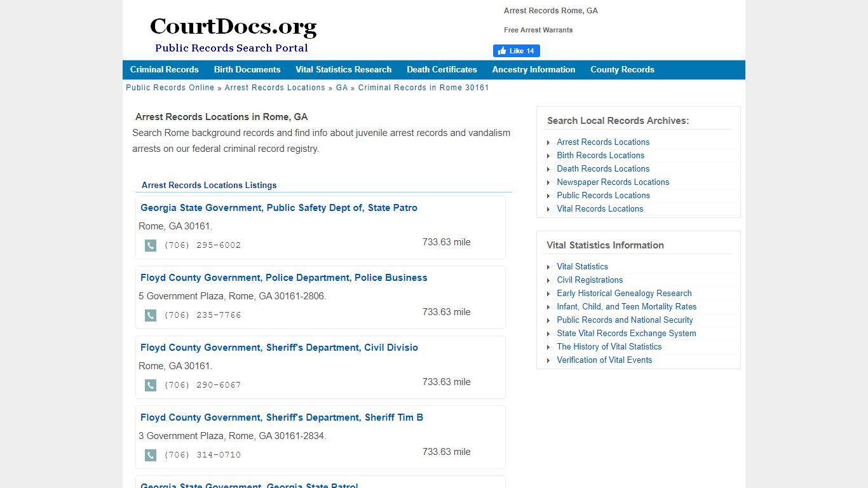Open Birth Records Locations sidebar link

pyautogui.click(x=600, y=155)
